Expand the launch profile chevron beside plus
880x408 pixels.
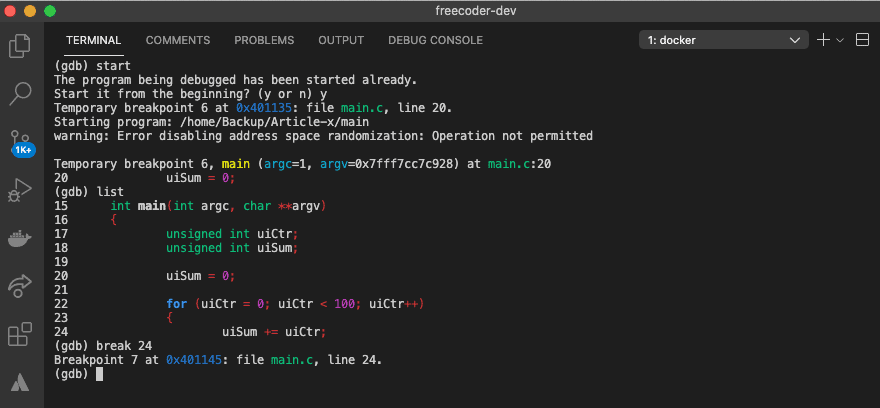(840, 40)
